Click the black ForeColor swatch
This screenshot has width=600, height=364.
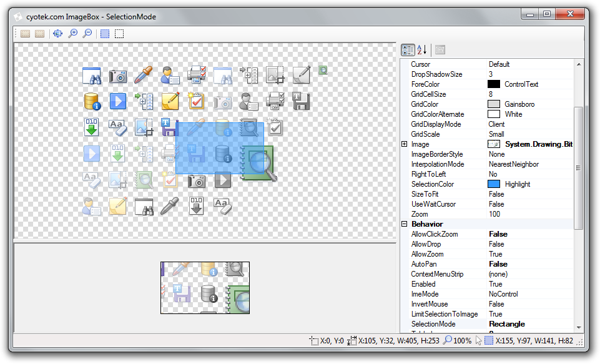pyautogui.click(x=494, y=84)
